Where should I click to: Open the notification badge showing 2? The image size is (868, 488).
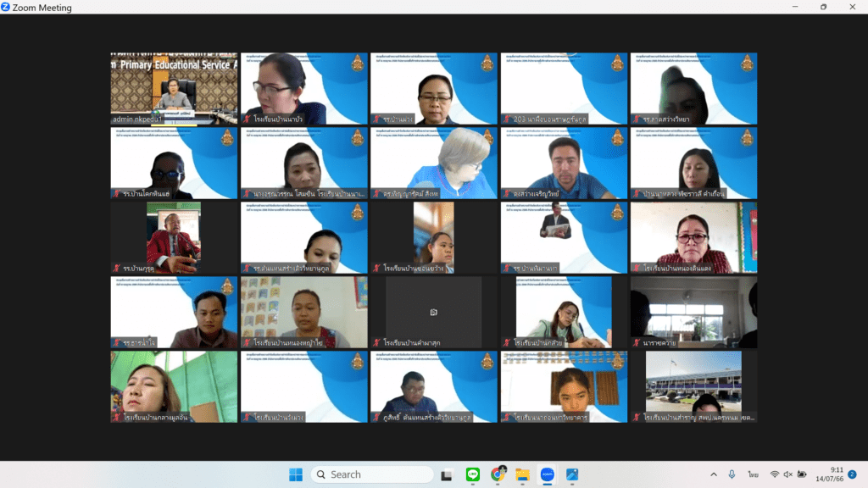point(853,474)
